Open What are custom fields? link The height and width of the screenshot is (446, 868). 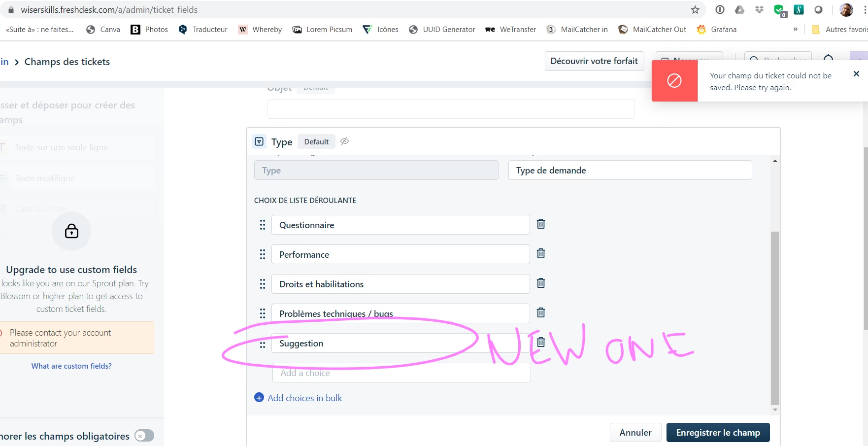click(x=71, y=366)
